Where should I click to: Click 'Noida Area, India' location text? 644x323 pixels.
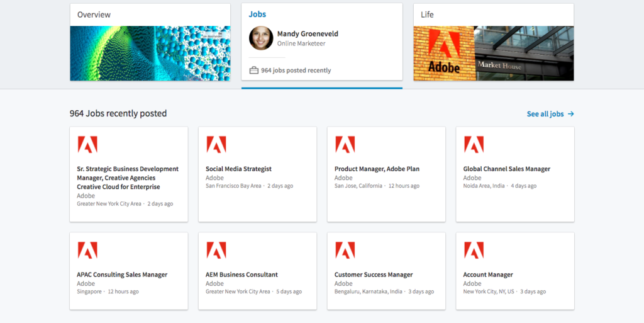pyautogui.click(x=484, y=186)
